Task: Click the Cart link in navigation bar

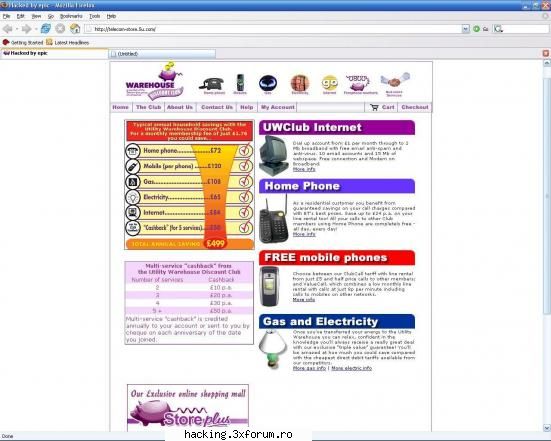Action: [388, 107]
